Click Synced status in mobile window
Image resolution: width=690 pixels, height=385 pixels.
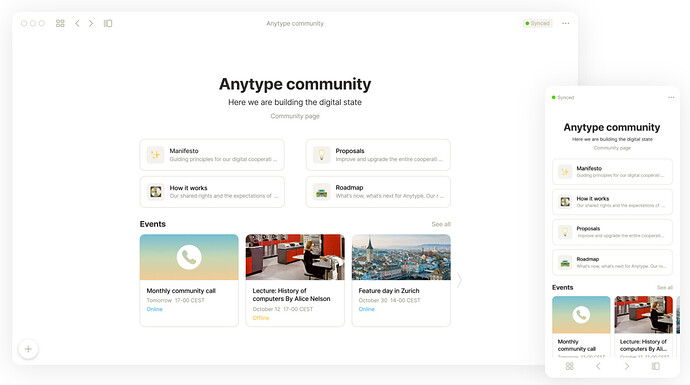click(x=563, y=97)
